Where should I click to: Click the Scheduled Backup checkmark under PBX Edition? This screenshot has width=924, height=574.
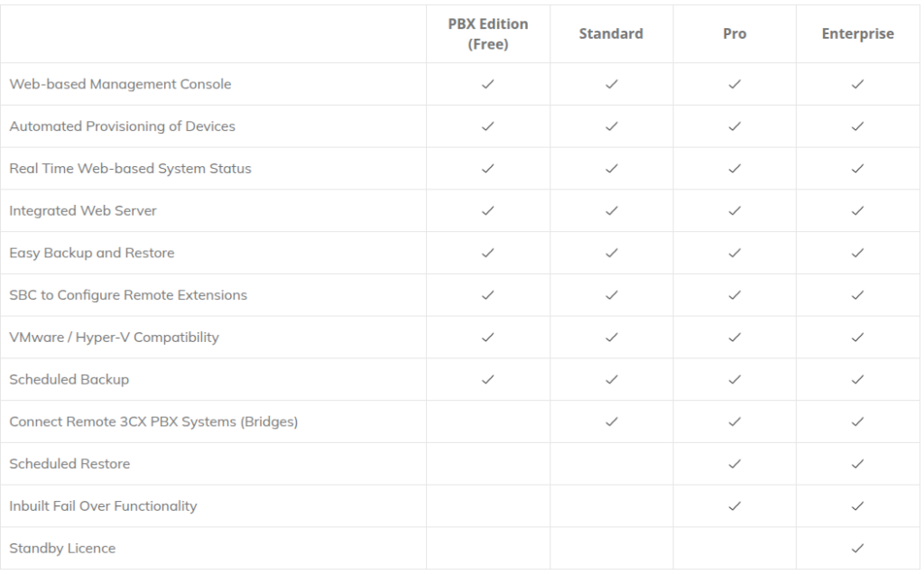(x=488, y=379)
